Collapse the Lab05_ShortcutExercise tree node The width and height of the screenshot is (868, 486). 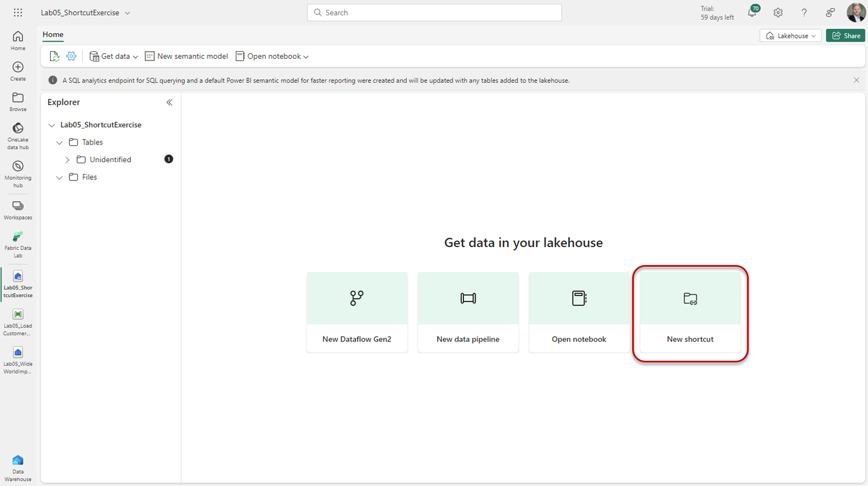coord(52,125)
